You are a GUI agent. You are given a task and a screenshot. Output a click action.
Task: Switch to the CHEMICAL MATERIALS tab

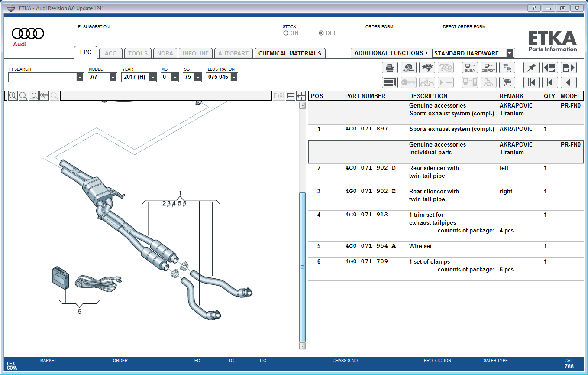click(290, 53)
